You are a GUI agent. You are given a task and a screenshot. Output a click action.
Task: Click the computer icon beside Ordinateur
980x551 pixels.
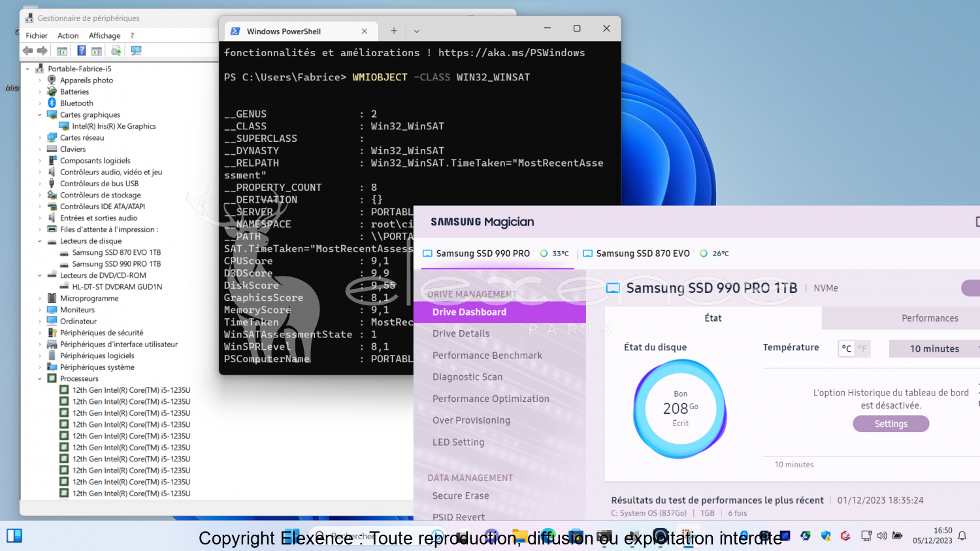point(52,321)
